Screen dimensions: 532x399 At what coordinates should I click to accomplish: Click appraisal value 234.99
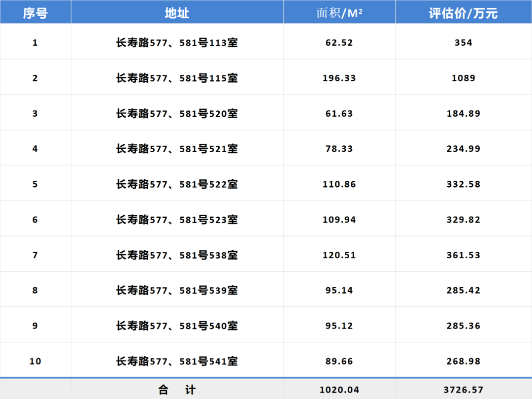pos(464,149)
